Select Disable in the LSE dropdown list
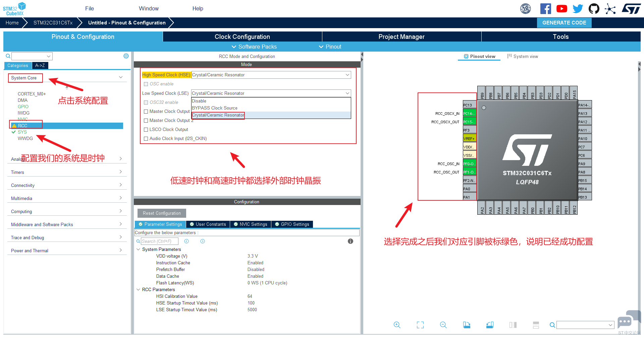The width and height of the screenshot is (644, 338). click(271, 101)
